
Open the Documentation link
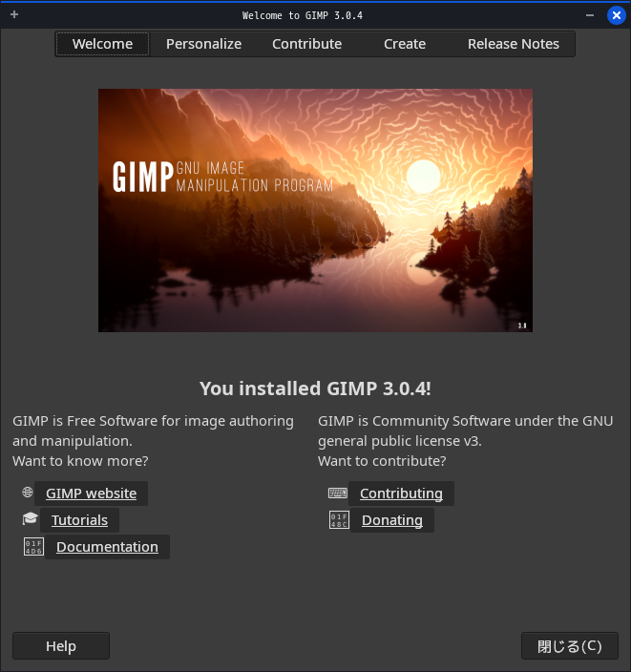(107, 547)
